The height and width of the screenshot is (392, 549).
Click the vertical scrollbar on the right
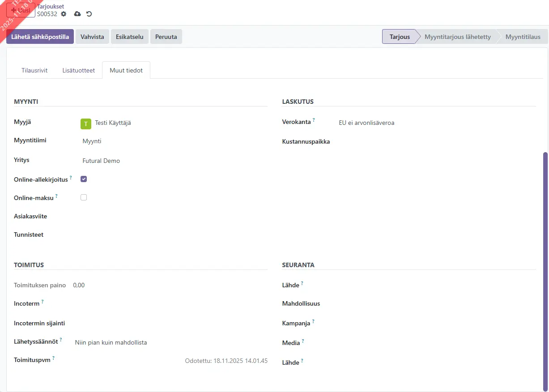click(x=545, y=268)
